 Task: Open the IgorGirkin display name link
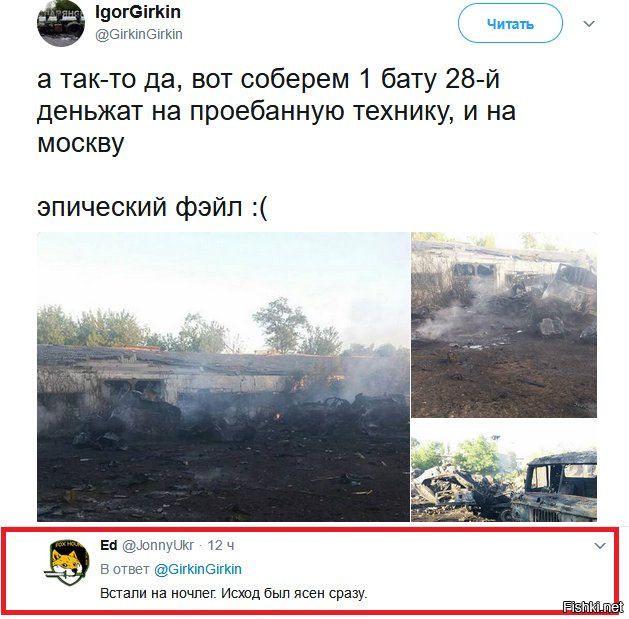click(138, 12)
